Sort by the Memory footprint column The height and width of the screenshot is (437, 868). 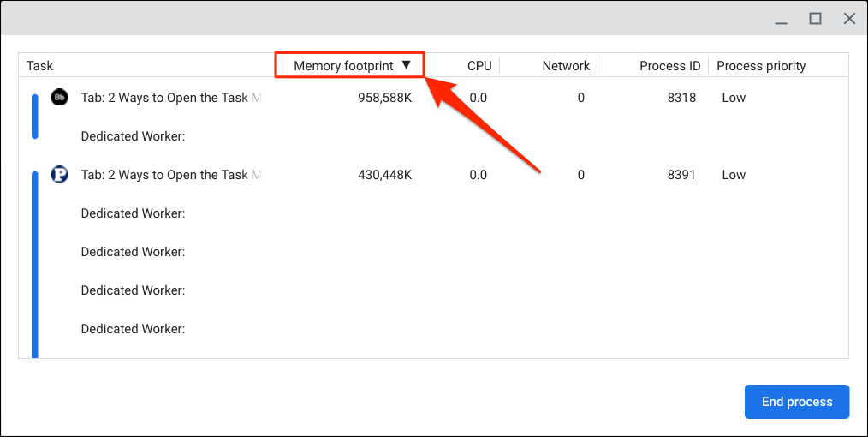point(350,65)
